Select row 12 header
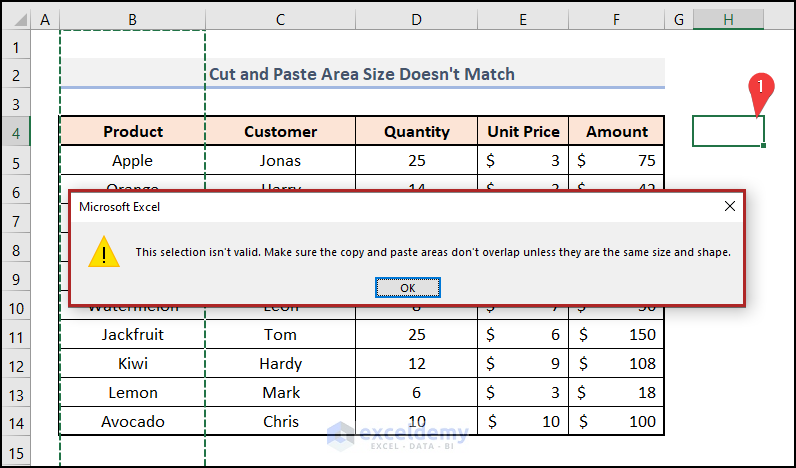The height and width of the screenshot is (468, 796). [17, 363]
